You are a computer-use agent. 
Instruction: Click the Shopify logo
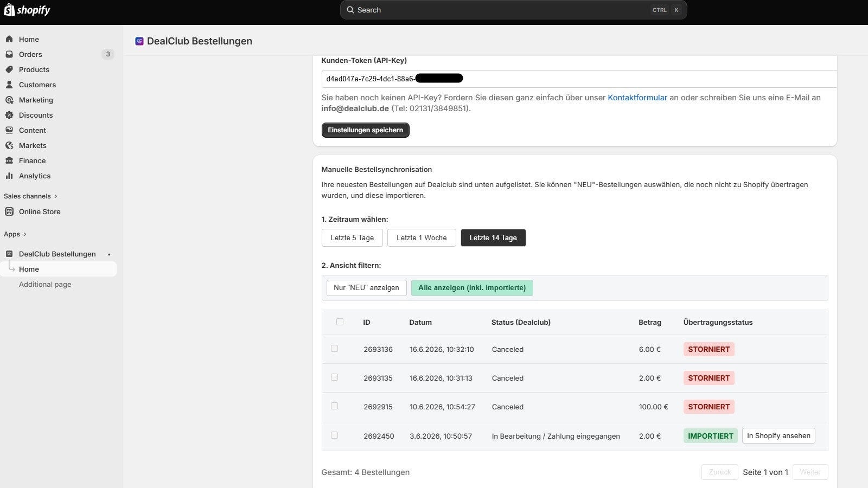pos(27,10)
